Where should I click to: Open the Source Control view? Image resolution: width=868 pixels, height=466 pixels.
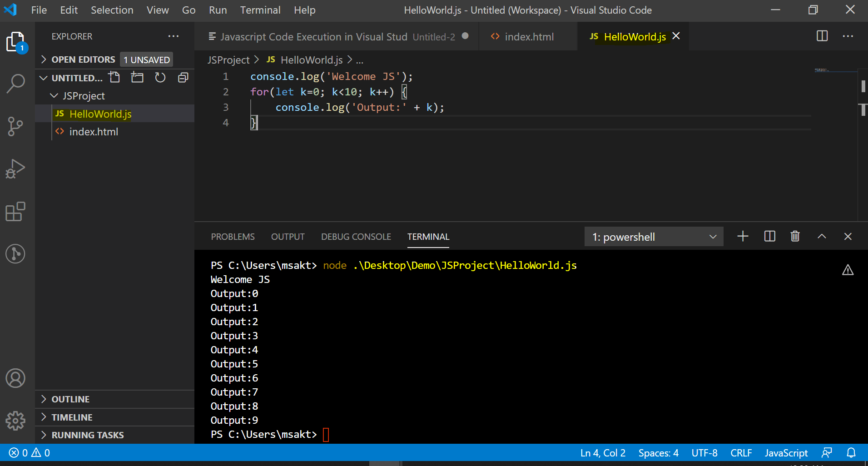point(16,127)
